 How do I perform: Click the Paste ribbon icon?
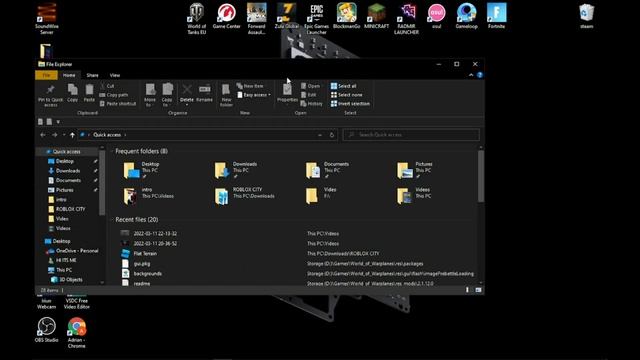89,93
